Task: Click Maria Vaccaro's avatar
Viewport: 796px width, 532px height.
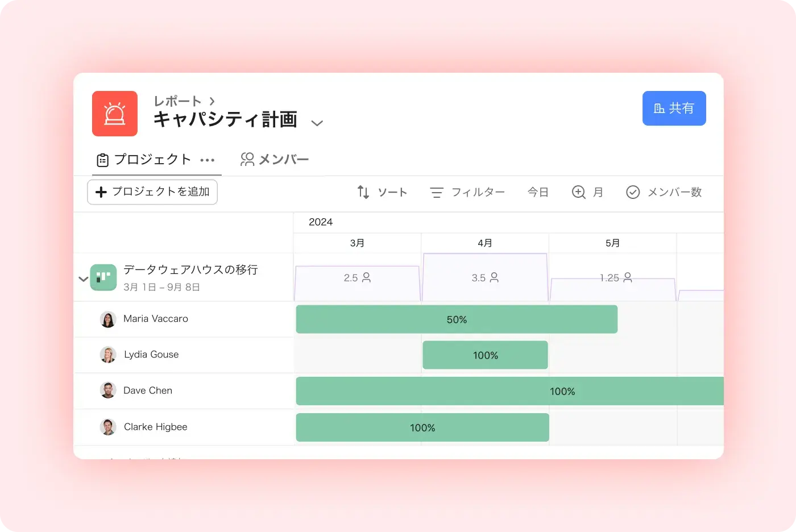Action: pos(108,319)
